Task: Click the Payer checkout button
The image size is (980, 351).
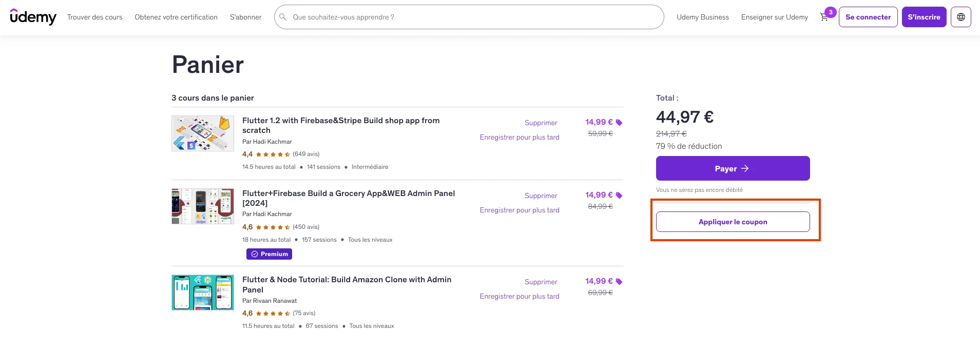Action: click(733, 168)
